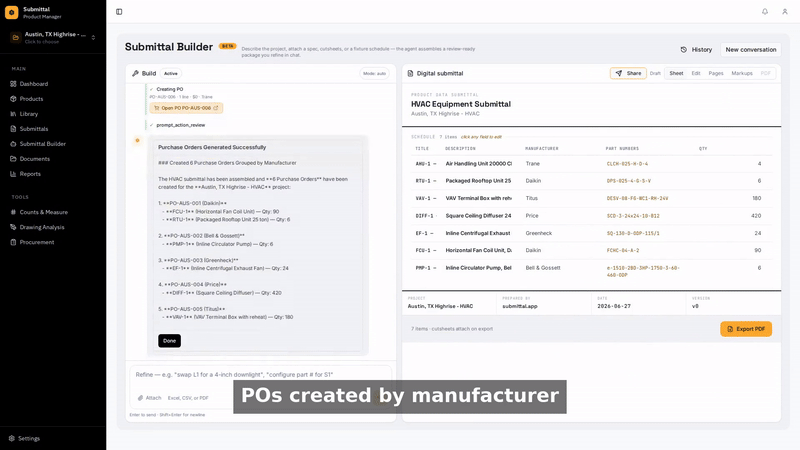
Task: Click the project folder icon in sidebar
Action: [15, 38]
